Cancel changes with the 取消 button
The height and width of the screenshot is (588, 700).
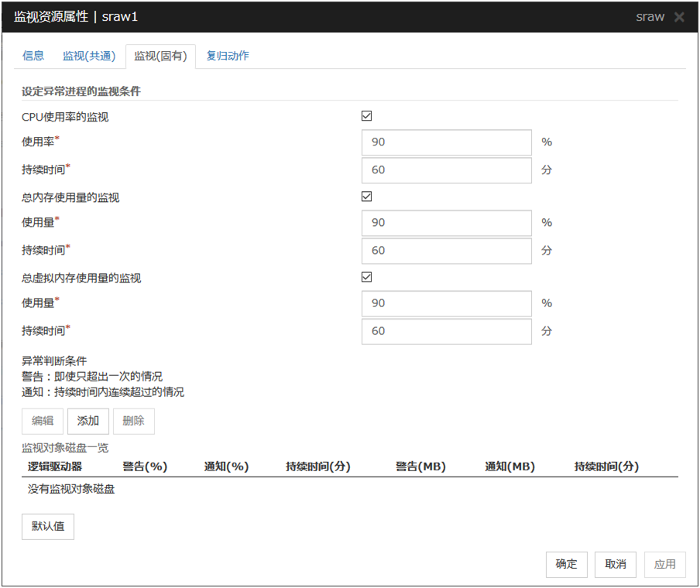tap(616, 564)
